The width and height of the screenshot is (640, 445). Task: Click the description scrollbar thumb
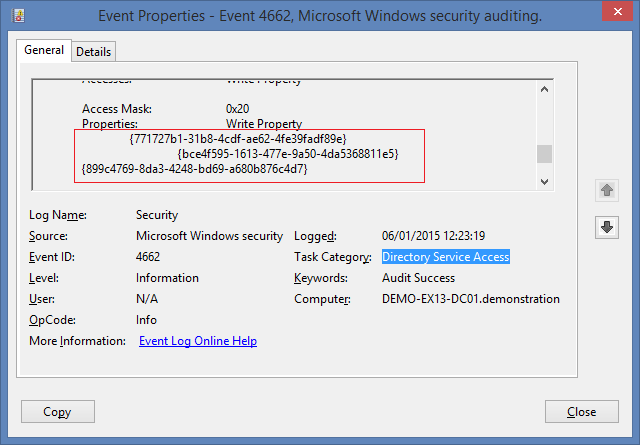(544, 153)
